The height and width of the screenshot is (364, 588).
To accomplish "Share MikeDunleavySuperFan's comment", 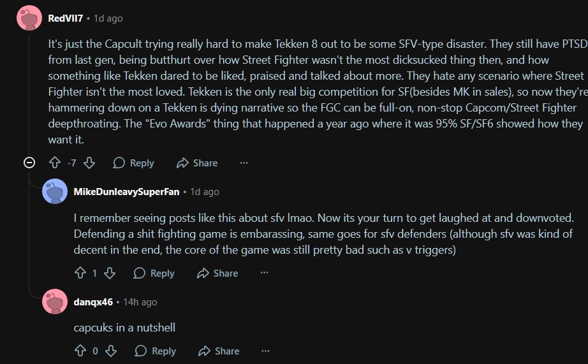I will point(217,273).
